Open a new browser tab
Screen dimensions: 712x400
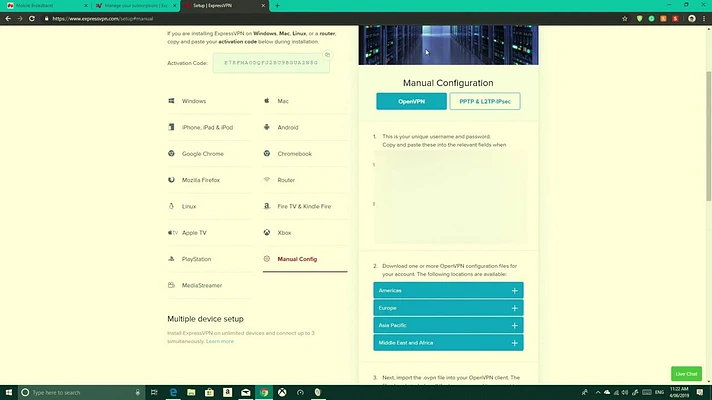click(277, 5)
